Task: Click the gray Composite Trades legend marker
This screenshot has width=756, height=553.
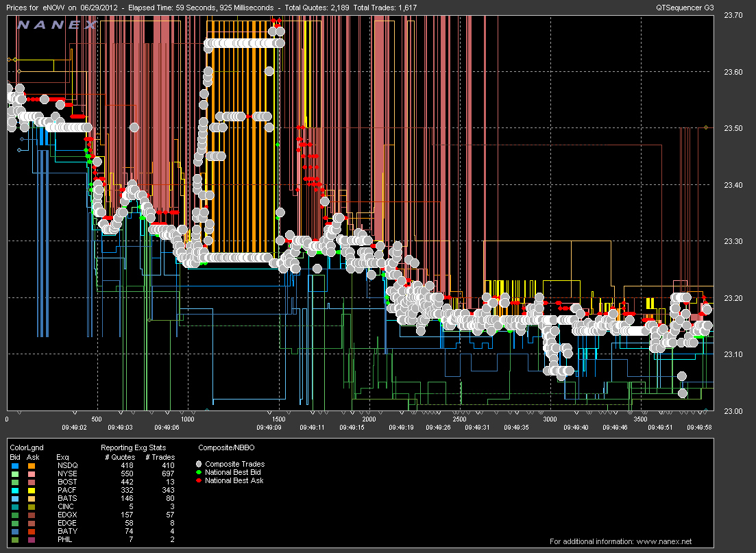Action: pyautogui.click(x=199, y=464)
